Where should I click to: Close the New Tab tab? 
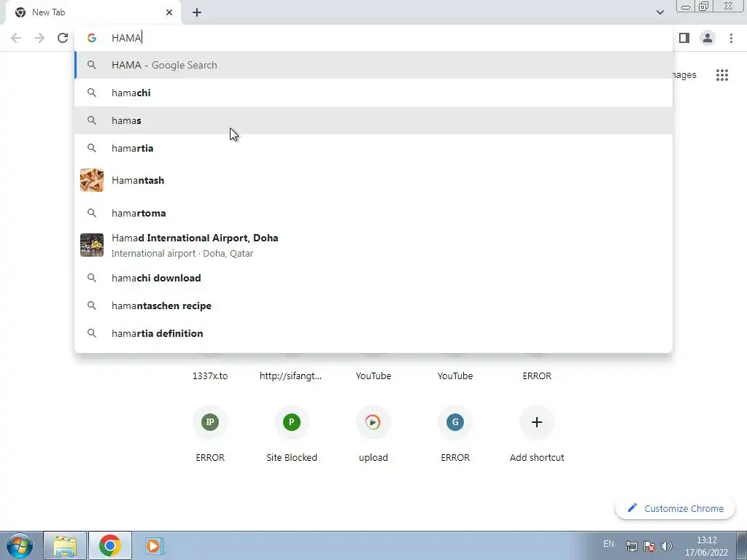point(169,12)
